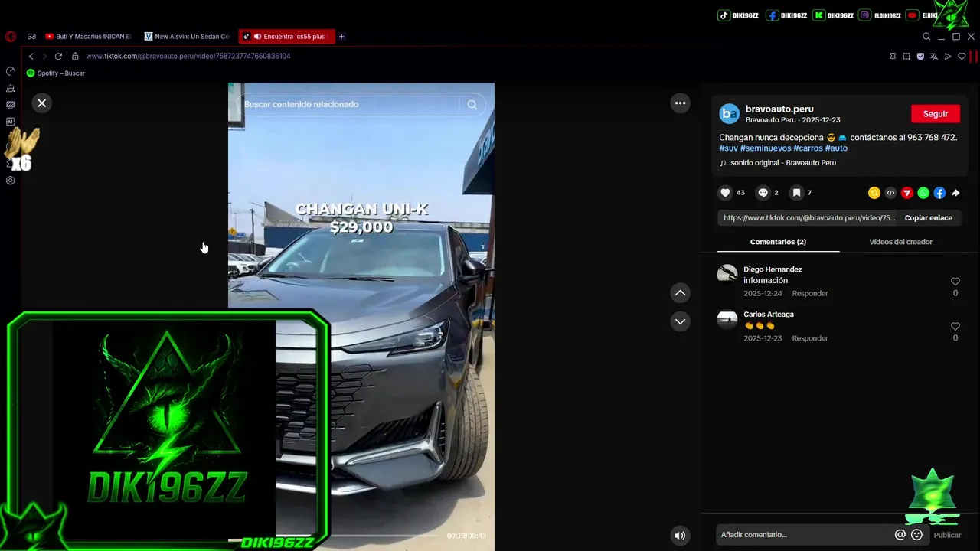
Task: Close the TikTok video viewer
Action: click(42, 103)
